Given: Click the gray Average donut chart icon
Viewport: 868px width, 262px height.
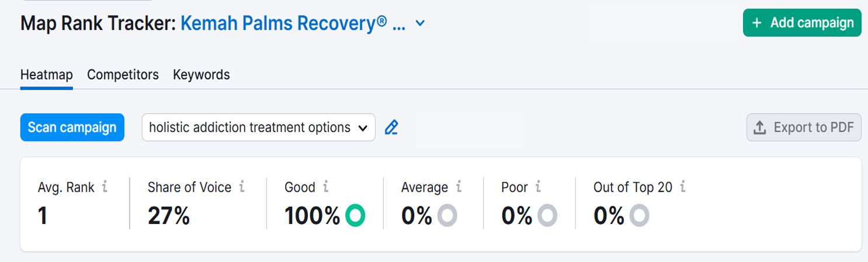Looking at the screenshot, I should click(447, 216).
